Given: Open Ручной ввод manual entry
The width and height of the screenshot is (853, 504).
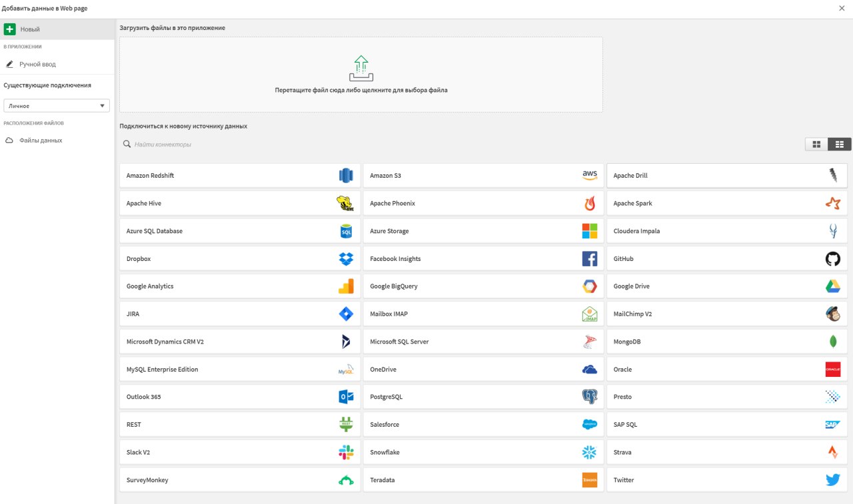Looking at the screenshot, I should [57, 65].
